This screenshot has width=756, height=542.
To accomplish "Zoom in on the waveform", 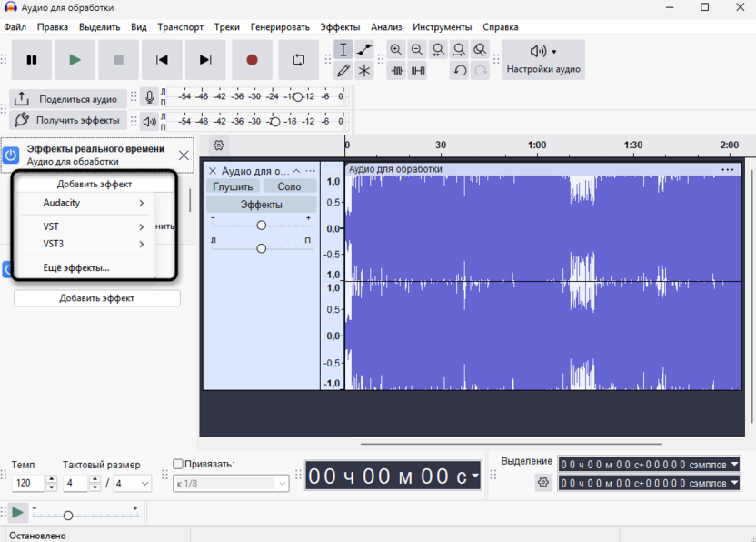I will [396, 50].
